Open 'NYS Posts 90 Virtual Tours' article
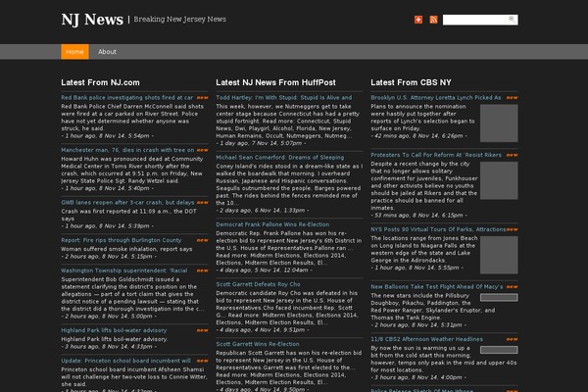The image size is (588, 392). [x=438, y=229]
